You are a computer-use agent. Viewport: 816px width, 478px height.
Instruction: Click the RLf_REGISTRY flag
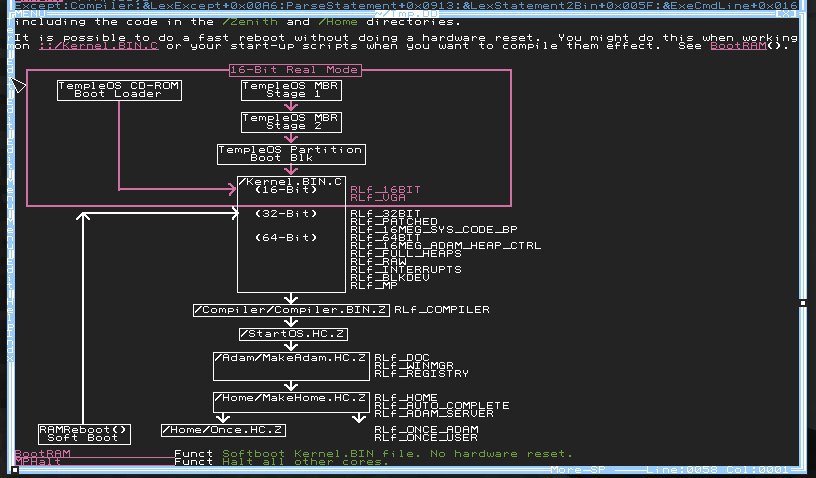422,373
